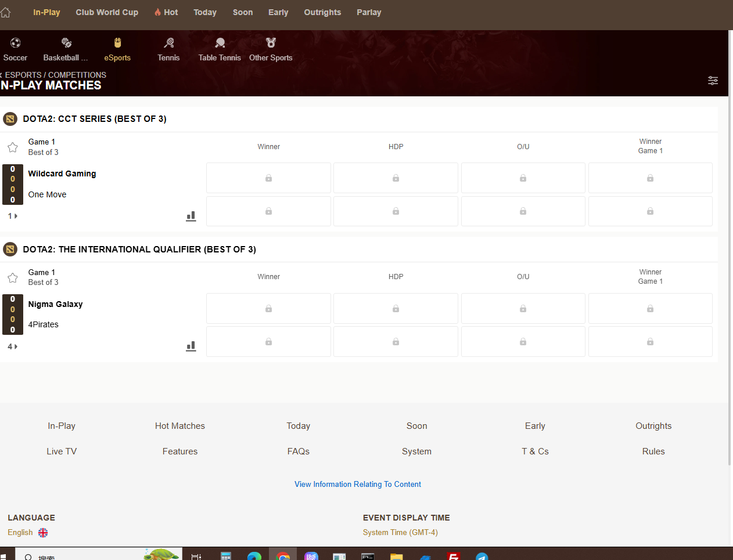The image size is (733, 560).
Task: Click locked Winner odds for 4Pirates
Action: click(x=268, y=341)
